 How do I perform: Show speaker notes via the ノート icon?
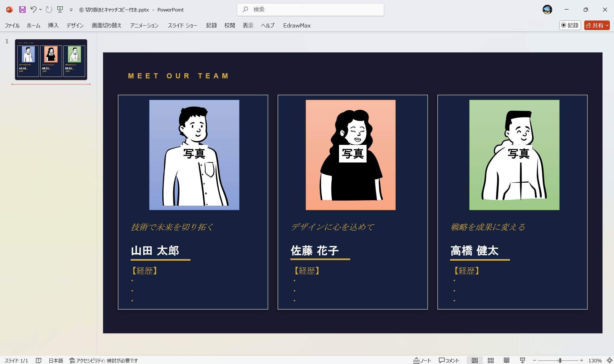tap(422, 360)
